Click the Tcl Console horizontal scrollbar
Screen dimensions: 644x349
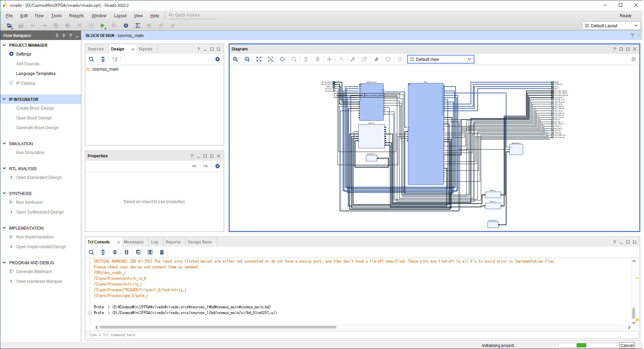pyautogui.click(x=218, y=327)
